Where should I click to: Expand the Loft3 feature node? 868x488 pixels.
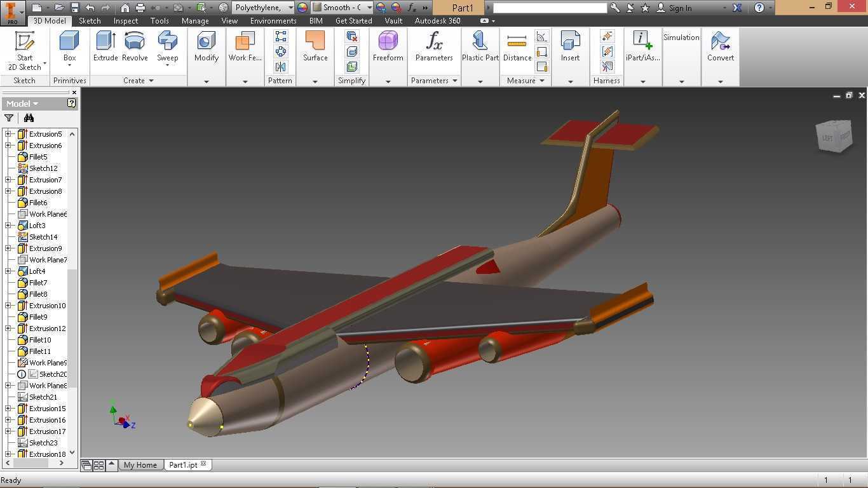[x=8, y=226]
